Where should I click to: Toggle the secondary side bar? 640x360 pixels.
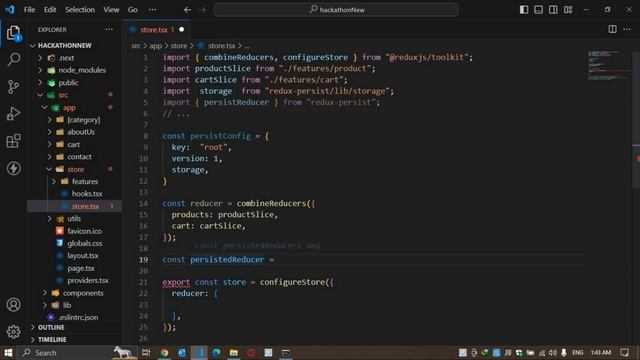(x=553, y=9)
